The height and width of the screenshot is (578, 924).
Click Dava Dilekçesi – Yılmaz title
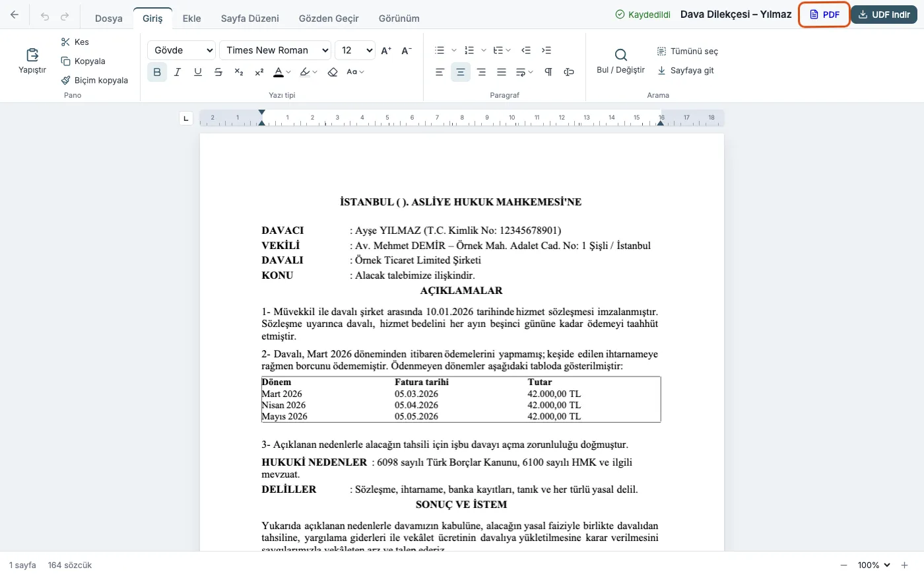736,15
